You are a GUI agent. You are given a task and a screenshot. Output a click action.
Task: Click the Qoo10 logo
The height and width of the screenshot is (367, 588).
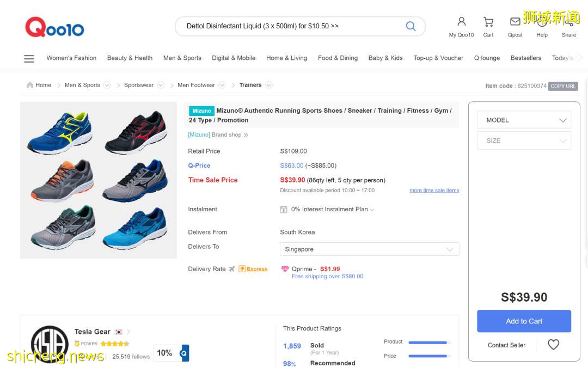(x=54, y=27)
